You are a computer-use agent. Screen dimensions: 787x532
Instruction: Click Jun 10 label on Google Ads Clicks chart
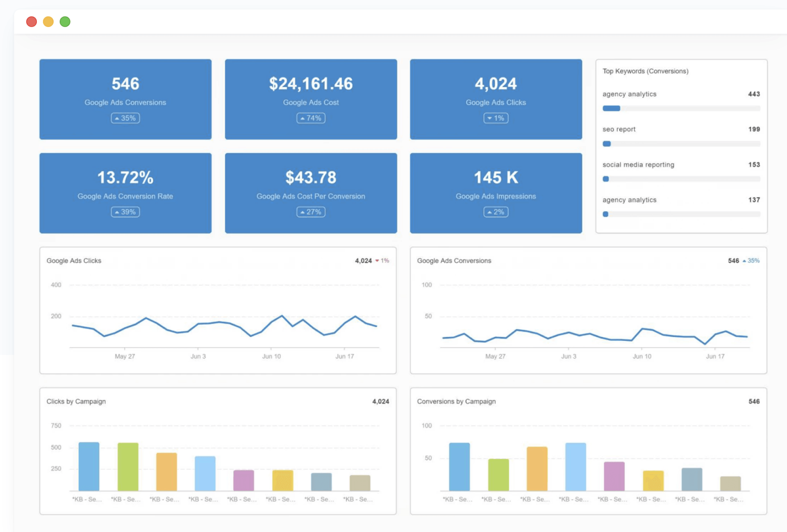click(x=271, y=356)
